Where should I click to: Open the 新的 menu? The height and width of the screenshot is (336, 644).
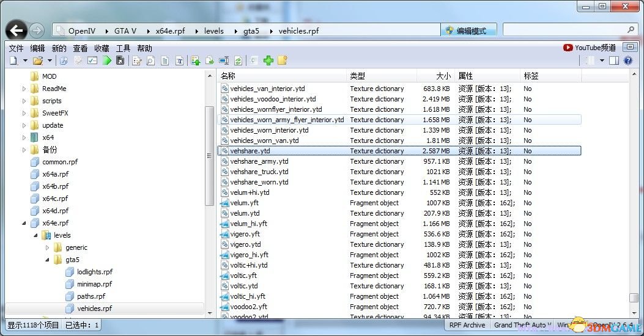click(59, 48)
